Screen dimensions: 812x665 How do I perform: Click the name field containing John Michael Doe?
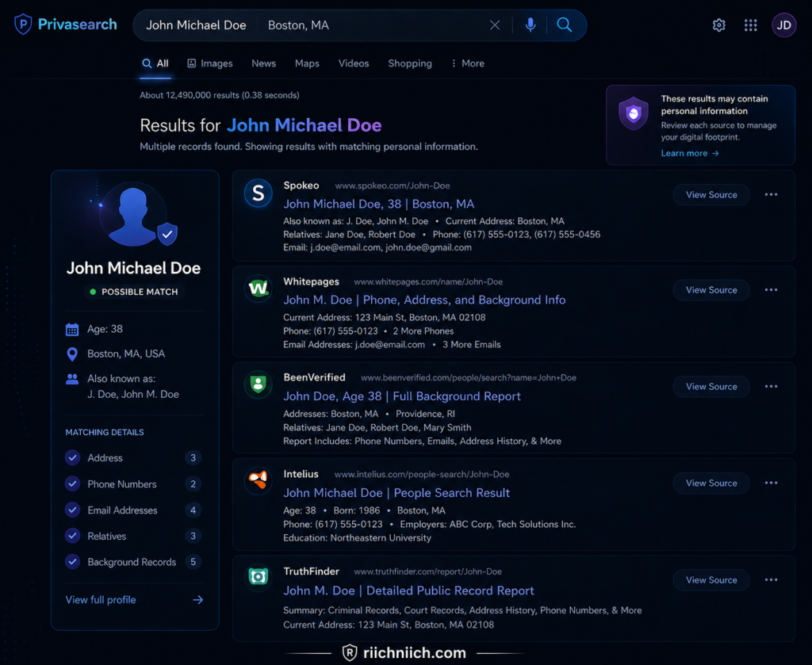click(196, 25)
